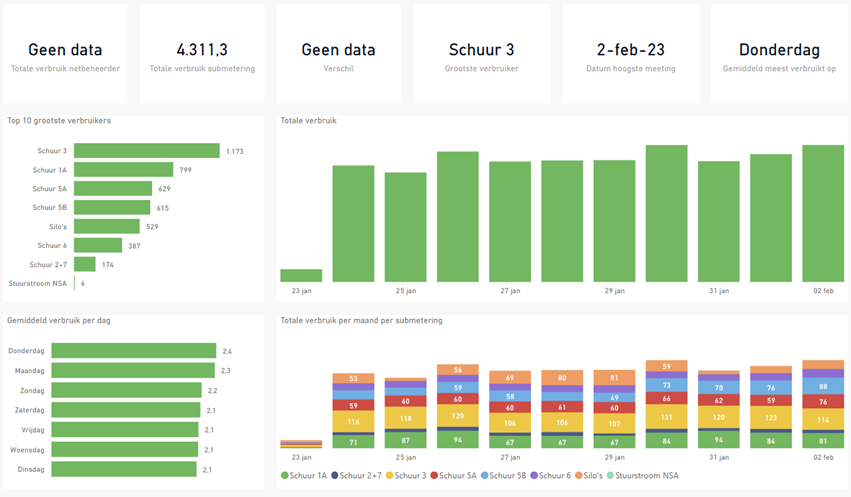
Task: Click the small 23 jan bar in Totale verbruik
Action: coord(301,276)
